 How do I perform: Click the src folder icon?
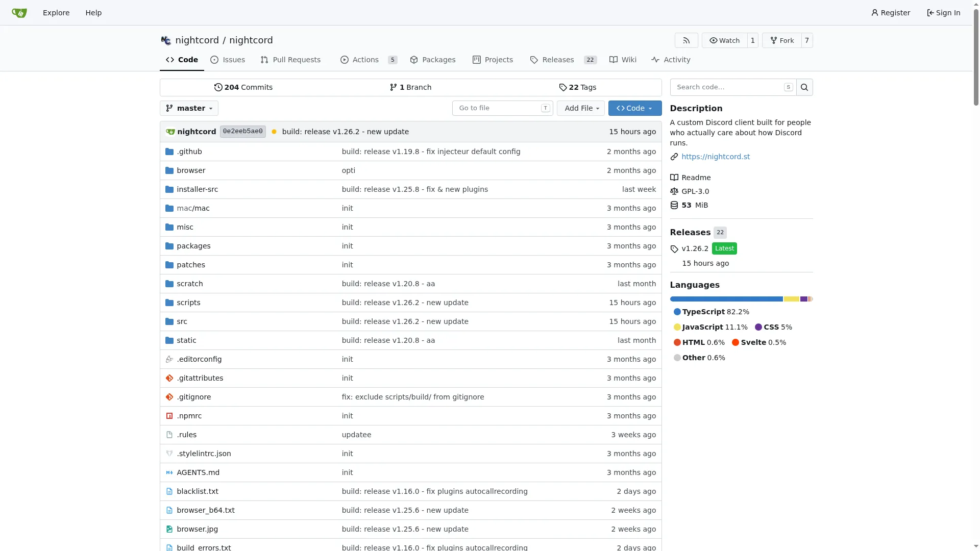(169, 321)
